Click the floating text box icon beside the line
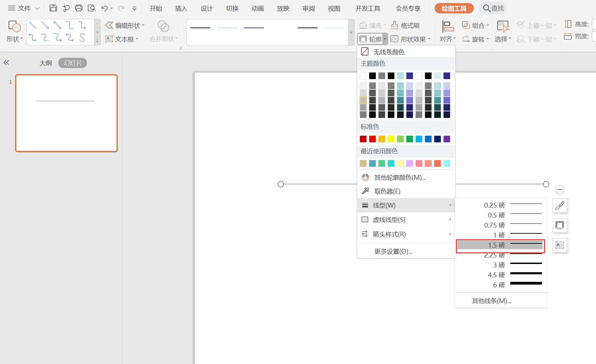 pos(560,245)
